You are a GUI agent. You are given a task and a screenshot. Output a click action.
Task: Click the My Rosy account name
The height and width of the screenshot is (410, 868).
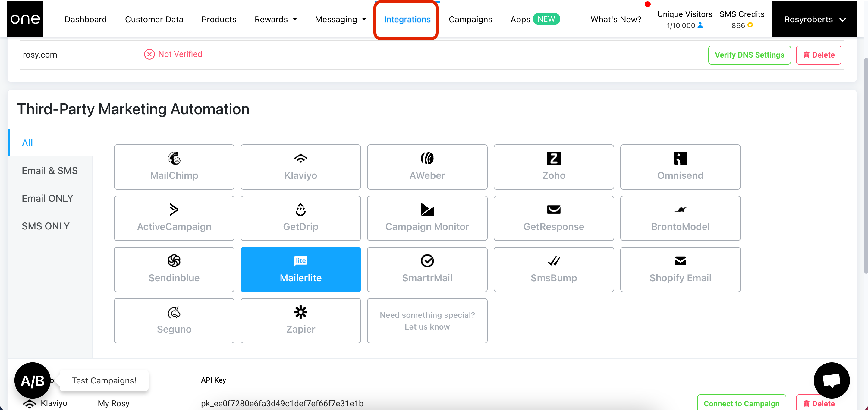tap(114, 403)
